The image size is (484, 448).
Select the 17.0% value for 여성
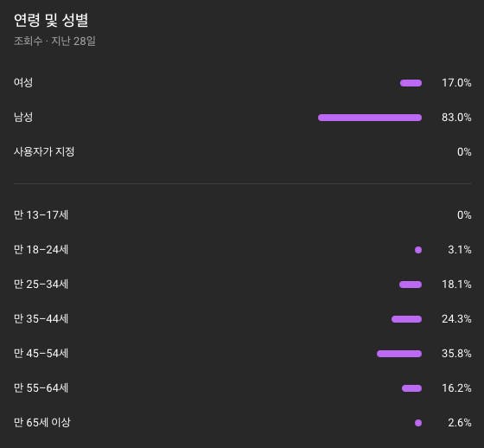coord(456,83)
